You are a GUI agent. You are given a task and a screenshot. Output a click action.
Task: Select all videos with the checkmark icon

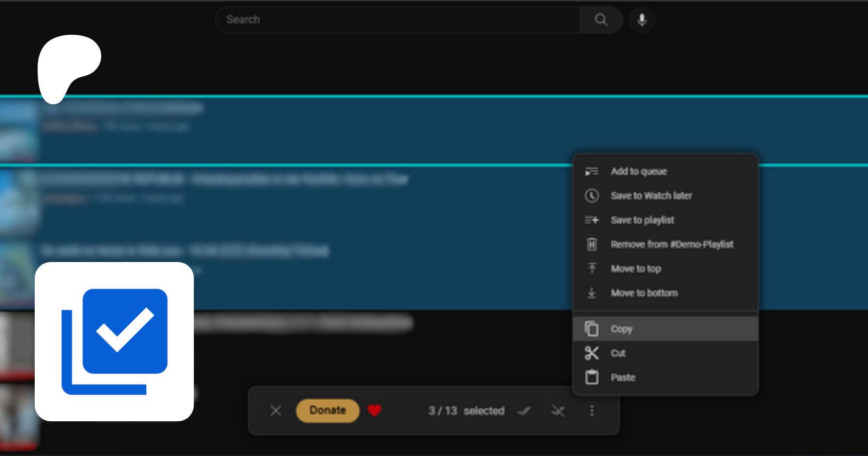524,411
